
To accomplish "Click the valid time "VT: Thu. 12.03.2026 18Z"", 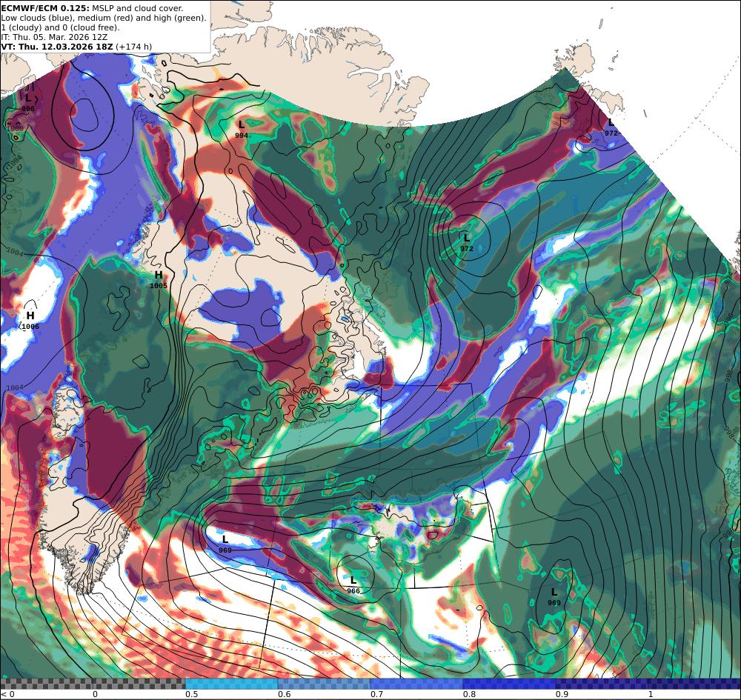I will pyautogui.click(x=57, y=46).
